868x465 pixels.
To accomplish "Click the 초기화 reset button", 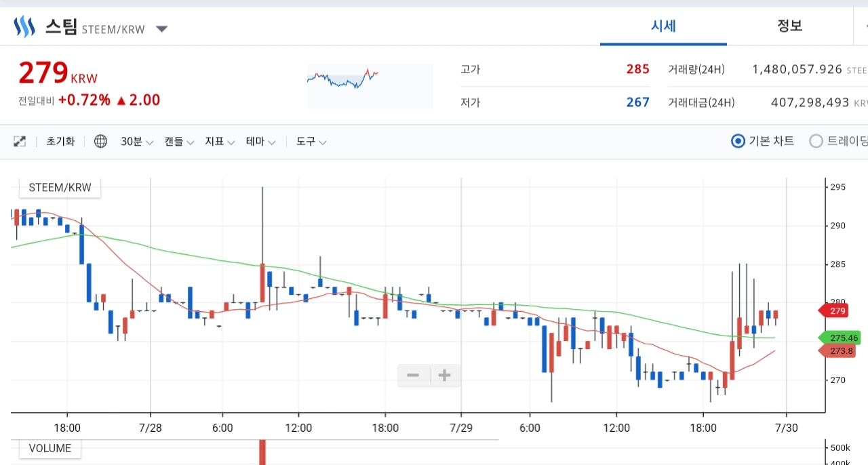I will (60, 142).
